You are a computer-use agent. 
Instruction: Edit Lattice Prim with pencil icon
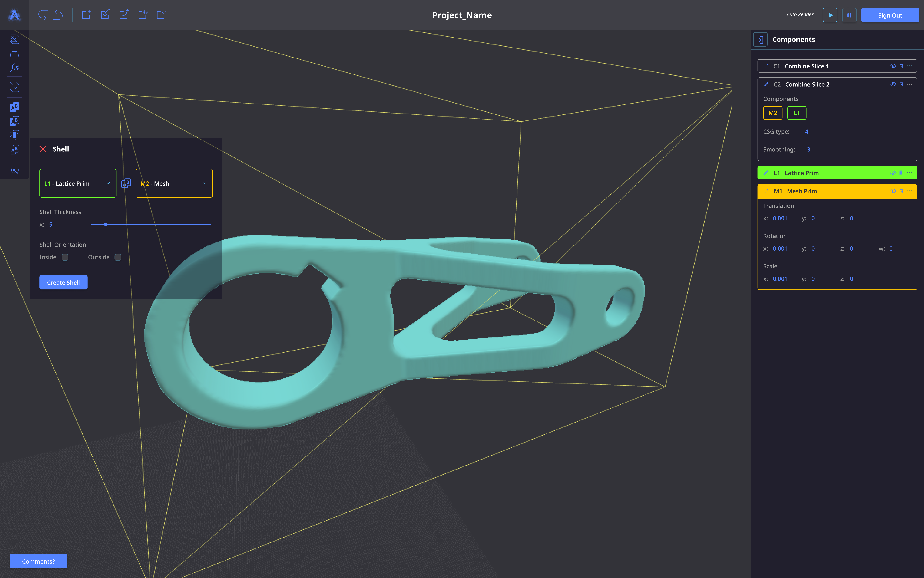click(766, 173)
